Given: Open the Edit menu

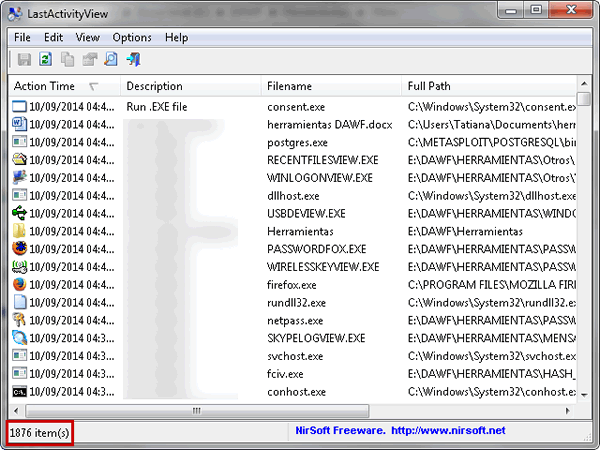Looking at the screenshot, I should [x=53, y=38].
